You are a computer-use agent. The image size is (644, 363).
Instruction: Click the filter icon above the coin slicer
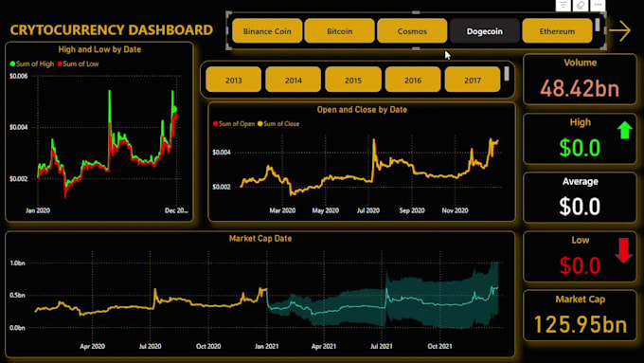tap(563, 5)
